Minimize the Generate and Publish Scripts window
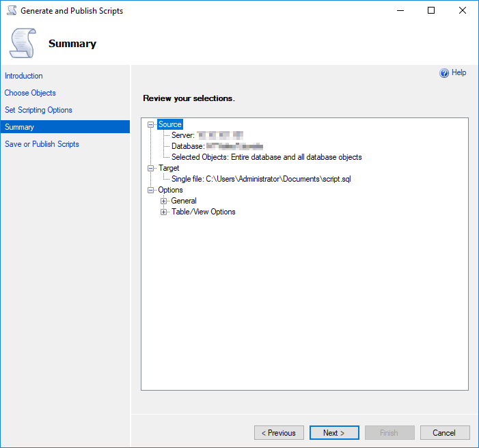479x448 pixels. click(400, 10)
